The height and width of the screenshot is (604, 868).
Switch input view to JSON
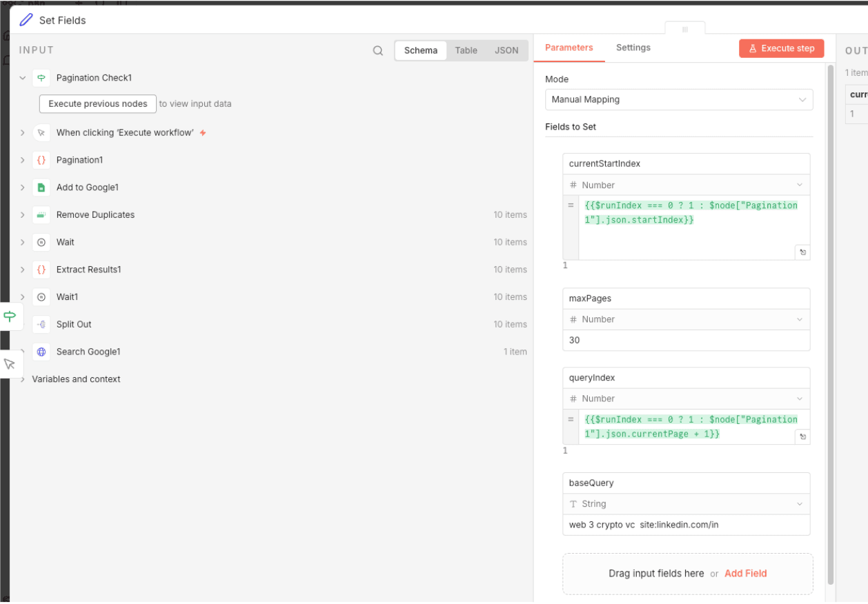click(x=506, y=50)
